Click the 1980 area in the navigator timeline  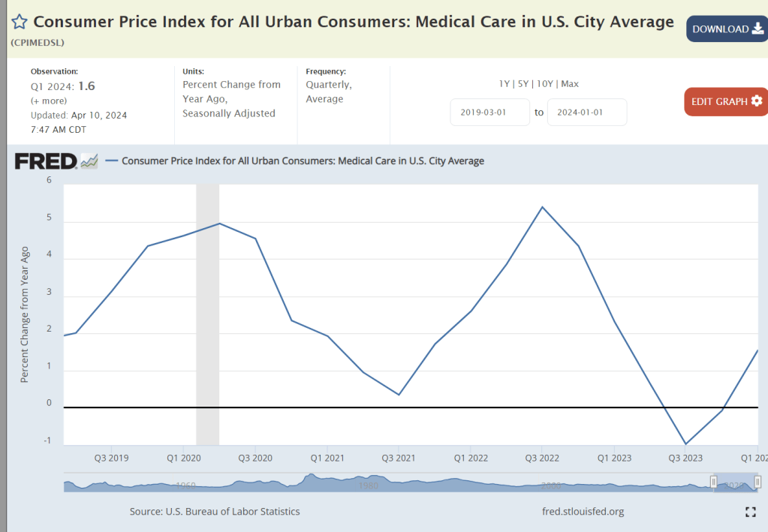tap(368, 484)
